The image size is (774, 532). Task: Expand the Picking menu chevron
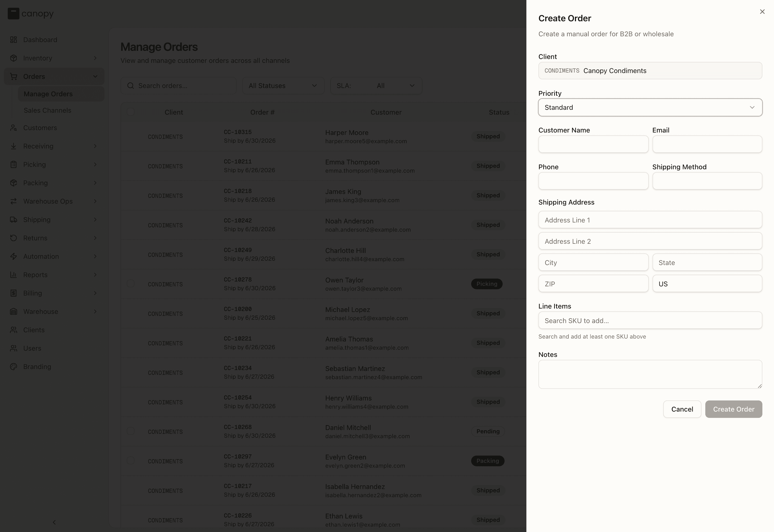coord(95,164)
